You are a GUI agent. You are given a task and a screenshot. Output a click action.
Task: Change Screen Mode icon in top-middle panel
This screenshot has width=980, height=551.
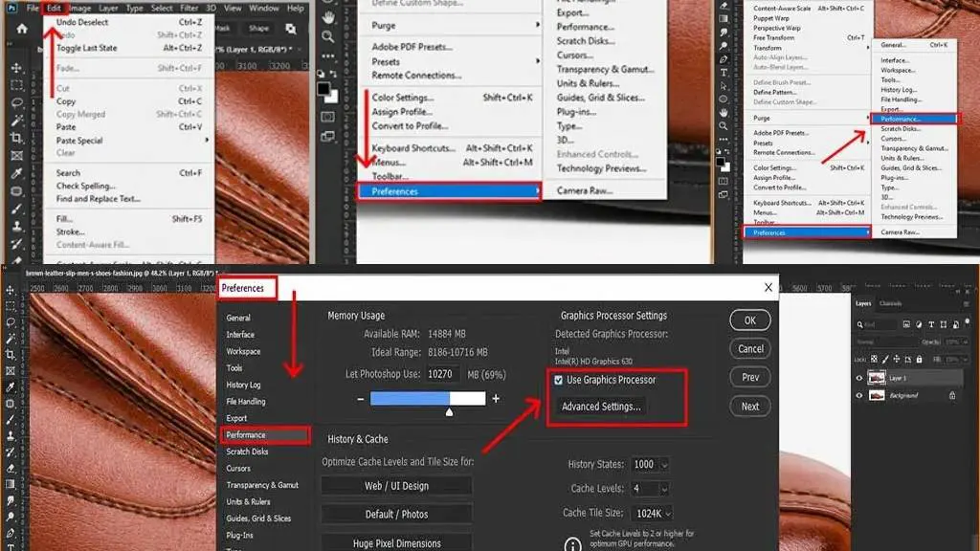pos(327,136)
